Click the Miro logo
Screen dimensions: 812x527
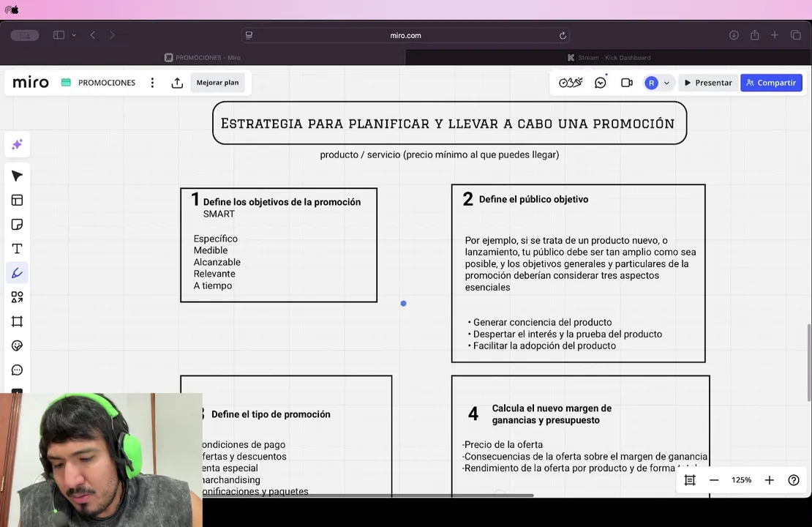[x=31, y=83]
